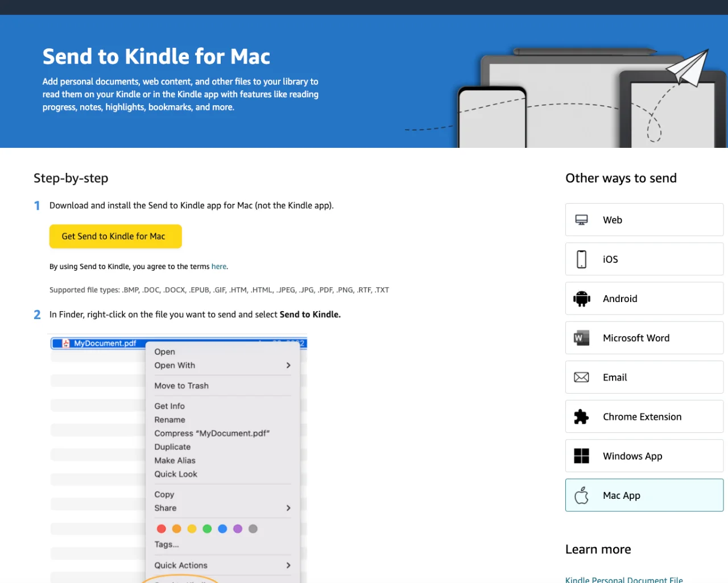This screenshot has width=728, height=583.
Task: Open the Web sending option
Action: tap(644, 220)
